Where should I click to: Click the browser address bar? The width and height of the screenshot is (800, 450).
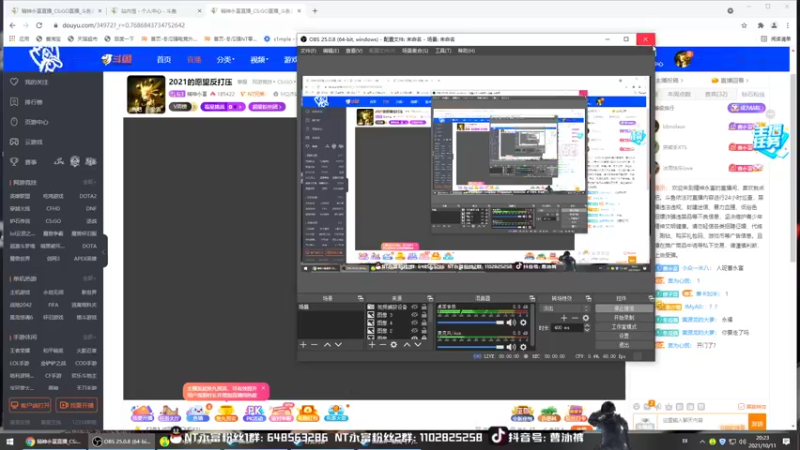(x=393, y=25)
